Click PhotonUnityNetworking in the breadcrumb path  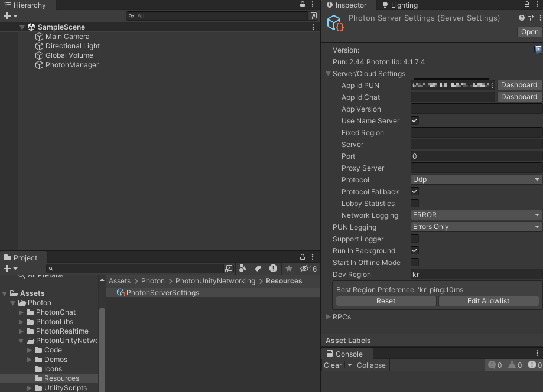(x=215, y=281)
